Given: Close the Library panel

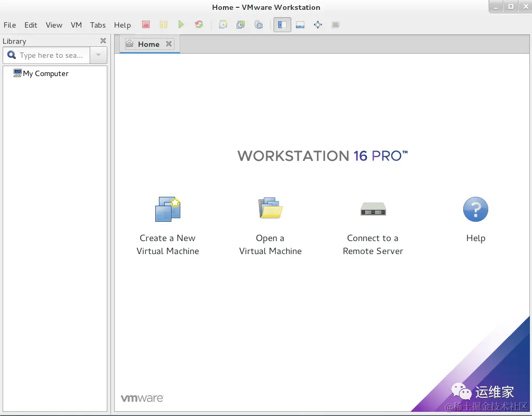Looking at the screenshot, I should 103,41.
